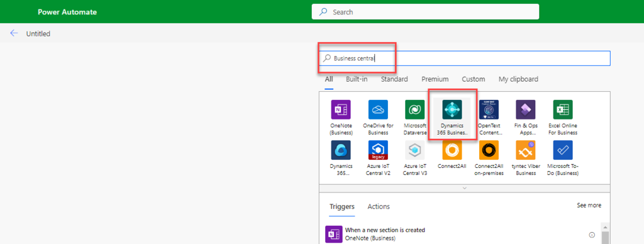This screenshot has width=644, height=244.
Task: Click OneNote icon of new section trigger
Action: [333, 234]
